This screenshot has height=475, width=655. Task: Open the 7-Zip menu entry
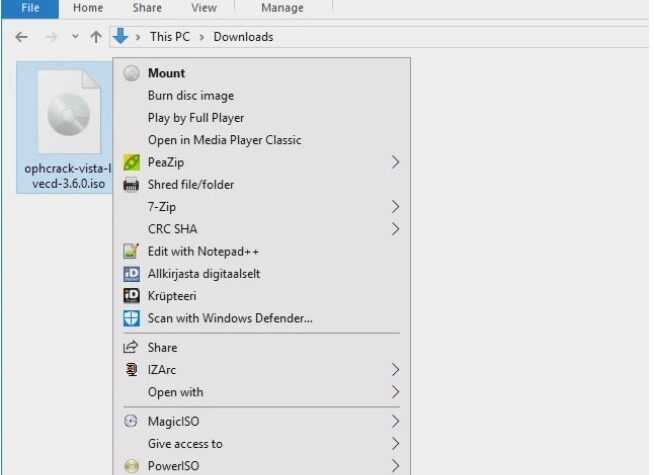(261, 207)
